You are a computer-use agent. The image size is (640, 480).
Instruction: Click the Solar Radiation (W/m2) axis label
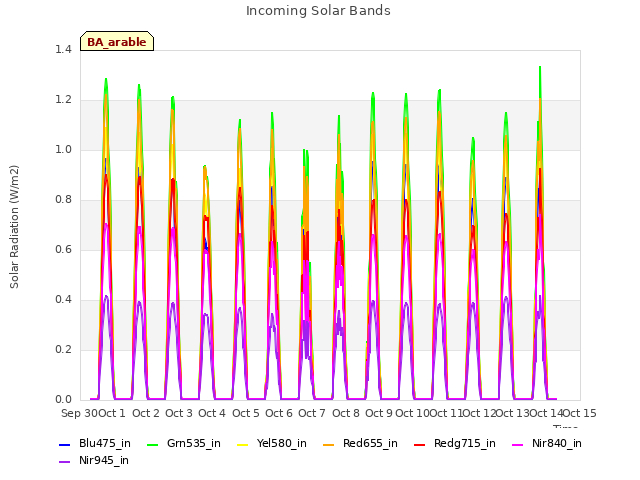(14, 227)
